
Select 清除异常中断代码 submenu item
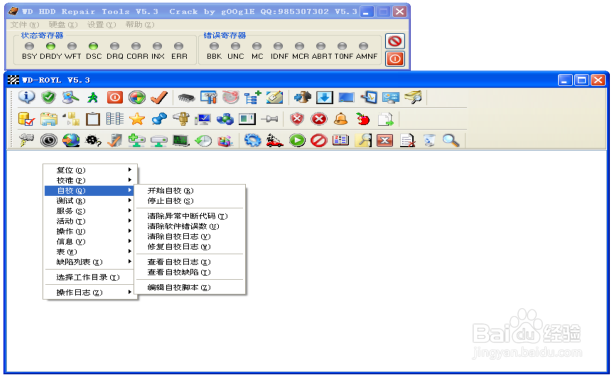tap(190, 216)
